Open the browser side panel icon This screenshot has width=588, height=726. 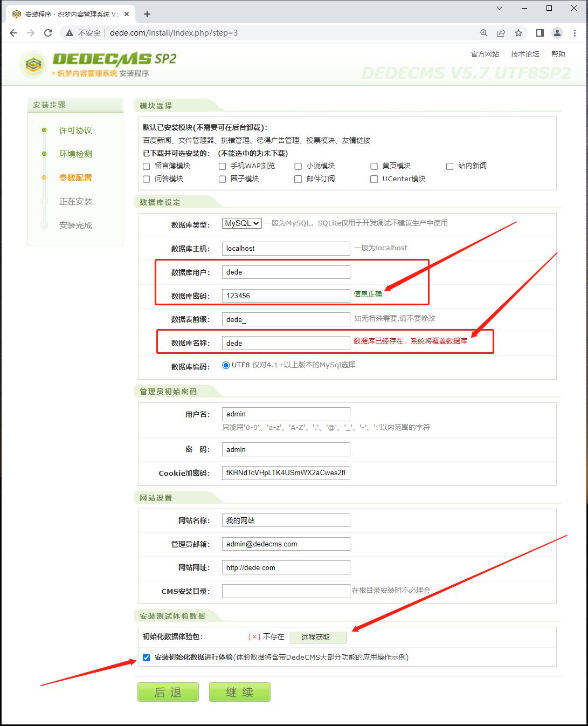tap(540, 33)
